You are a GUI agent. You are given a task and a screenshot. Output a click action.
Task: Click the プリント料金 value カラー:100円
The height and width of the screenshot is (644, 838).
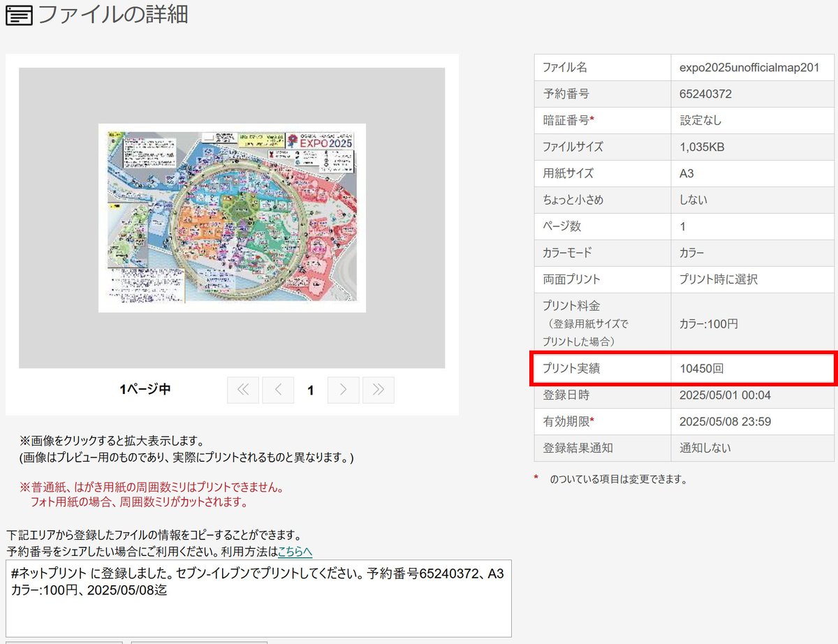[709, 324]
